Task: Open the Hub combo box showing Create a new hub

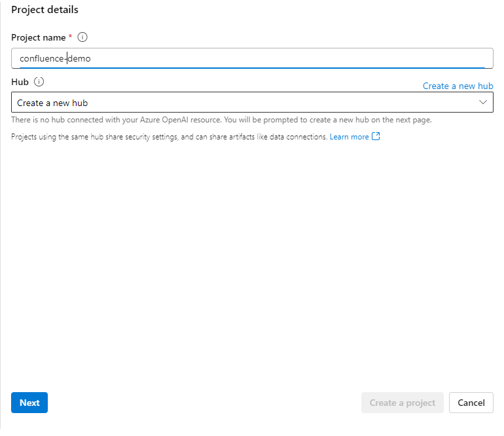Action: 252,102
